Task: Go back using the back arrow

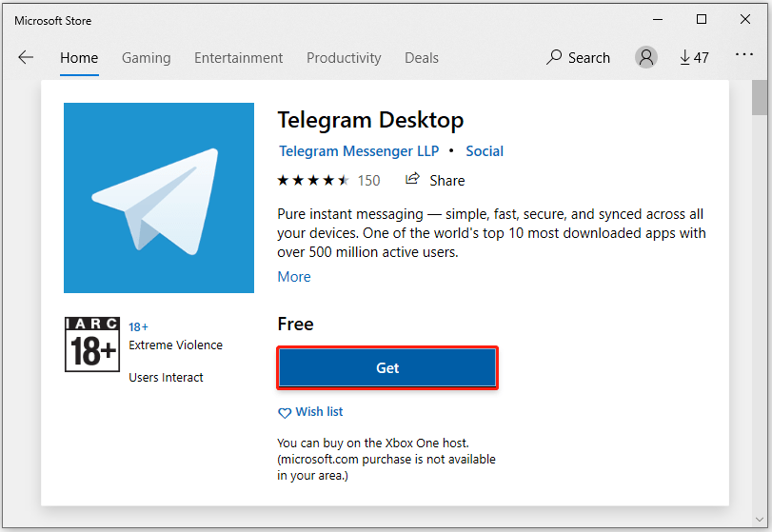Action: (26, 57)
